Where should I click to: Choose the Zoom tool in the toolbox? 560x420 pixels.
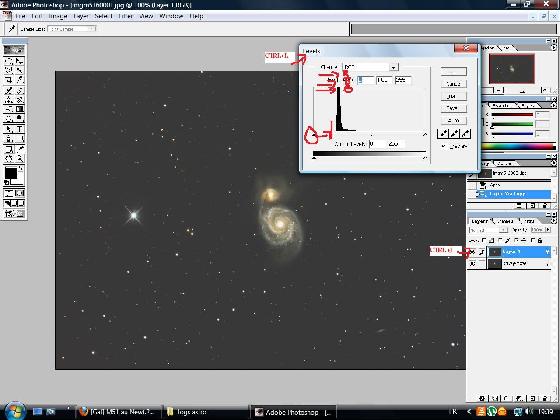[x=20, y=158]
